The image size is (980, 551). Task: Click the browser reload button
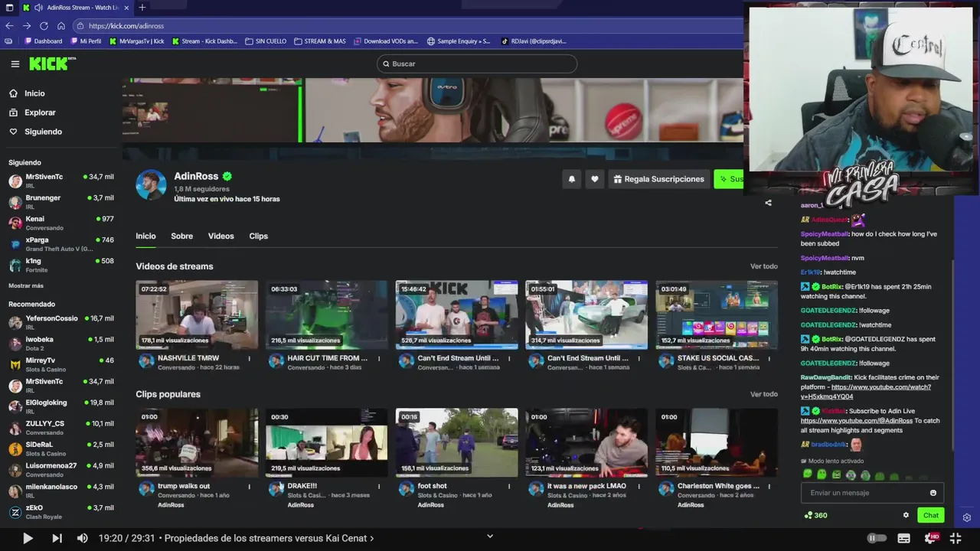tap(44, 25)
